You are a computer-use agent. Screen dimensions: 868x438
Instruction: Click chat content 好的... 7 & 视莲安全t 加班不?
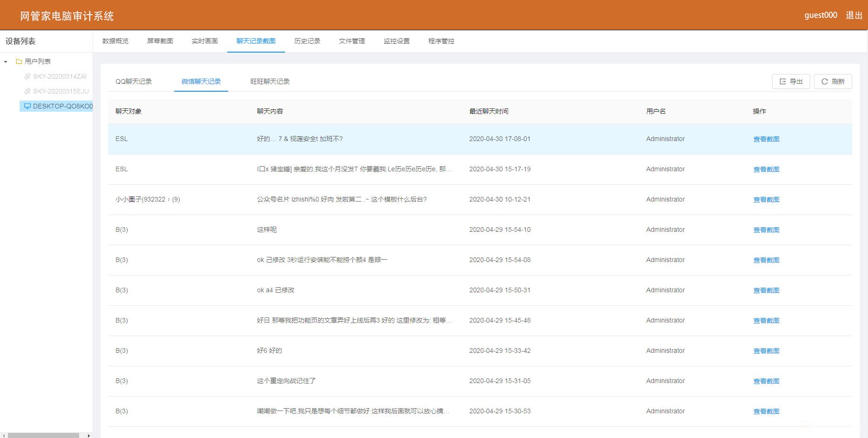tap(300, 139)
